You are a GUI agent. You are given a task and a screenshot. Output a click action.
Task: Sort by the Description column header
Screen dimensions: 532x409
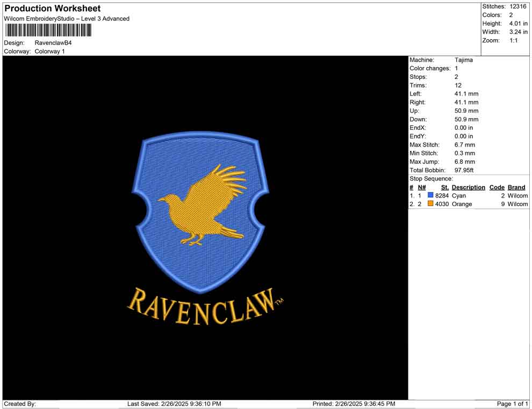pyautogui.click(x=468, y=187)
